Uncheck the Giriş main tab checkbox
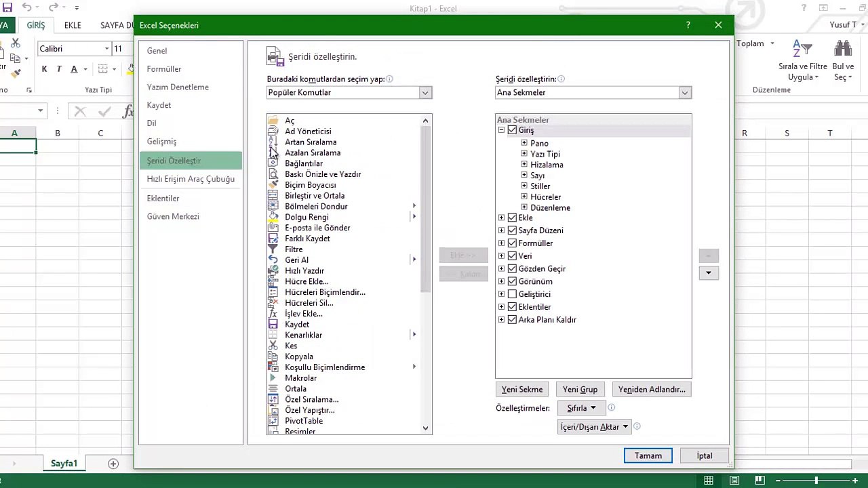868x488 pixels. (512, 130)
